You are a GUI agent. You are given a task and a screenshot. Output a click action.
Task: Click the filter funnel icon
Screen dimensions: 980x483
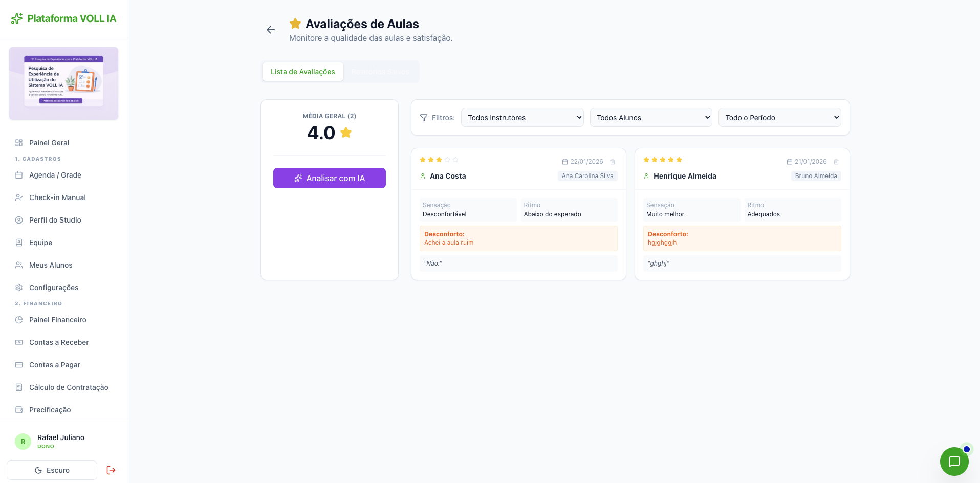pos(424,118)
